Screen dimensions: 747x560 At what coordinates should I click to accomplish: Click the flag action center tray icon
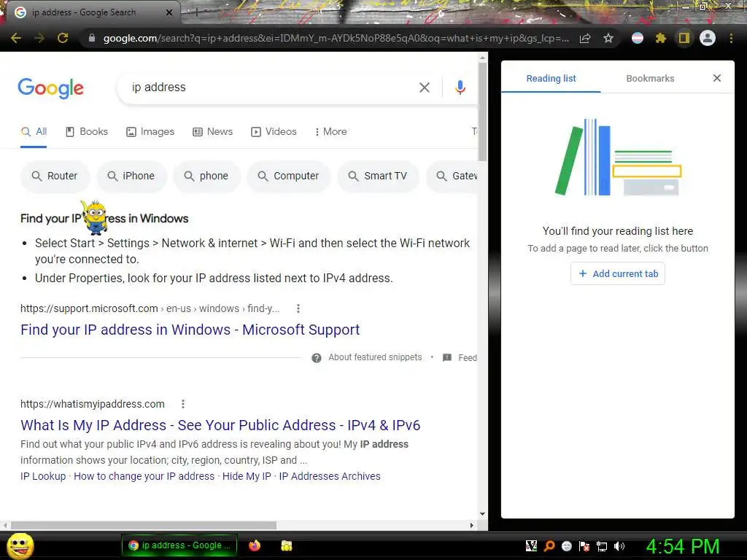tap(584, 546)
